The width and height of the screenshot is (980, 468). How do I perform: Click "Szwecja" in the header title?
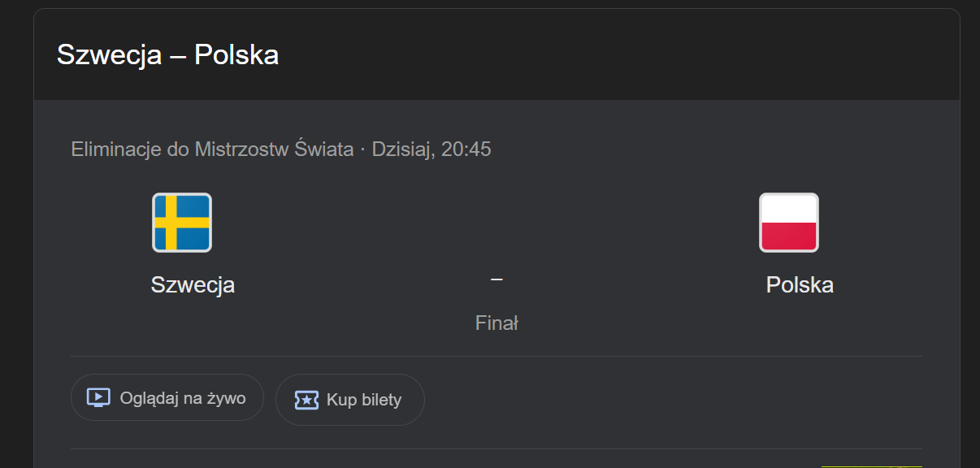coord(109,55)
